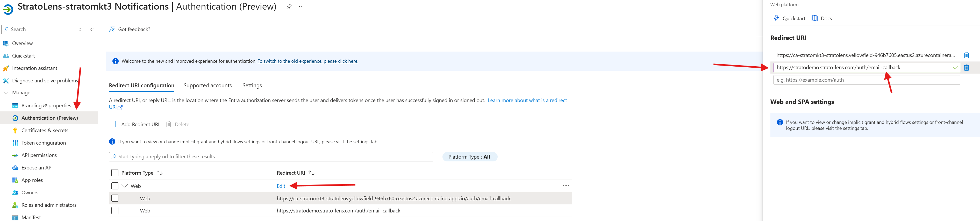Switch to the Supported accounts tab

tap(207, 85)
